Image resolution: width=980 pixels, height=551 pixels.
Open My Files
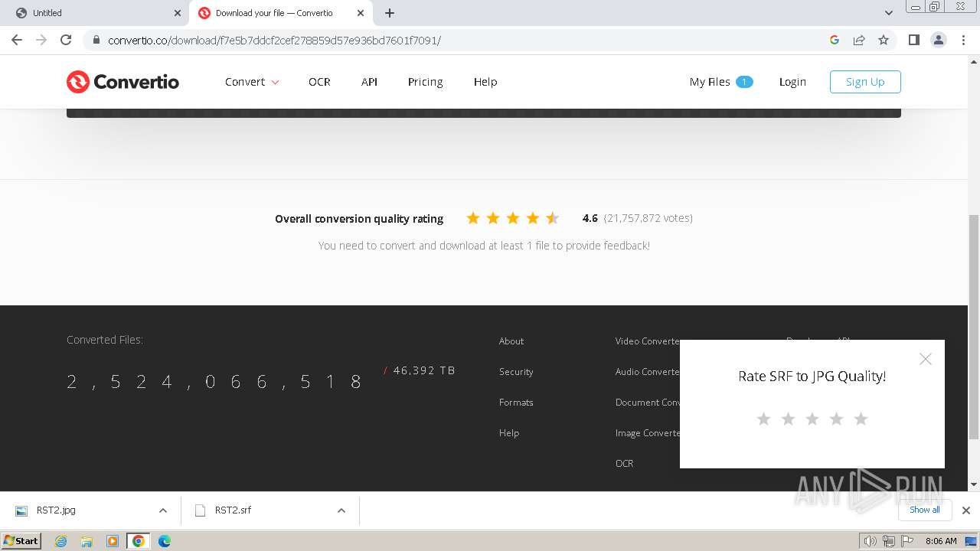point(721,82)
